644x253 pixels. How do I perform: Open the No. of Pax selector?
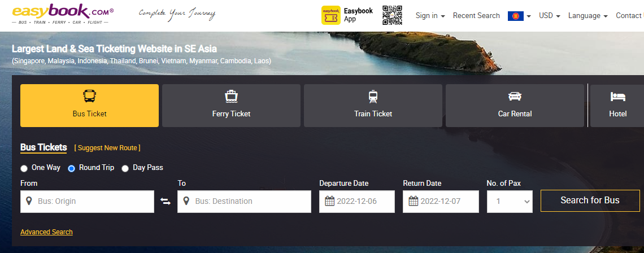tap(509, 202)
